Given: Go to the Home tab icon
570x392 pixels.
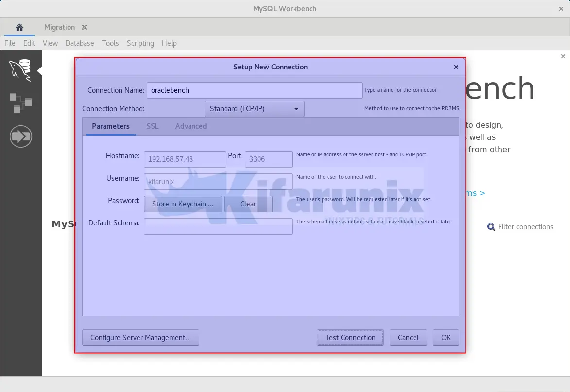Looking at the screenshot, I should [x=19, y=27].
